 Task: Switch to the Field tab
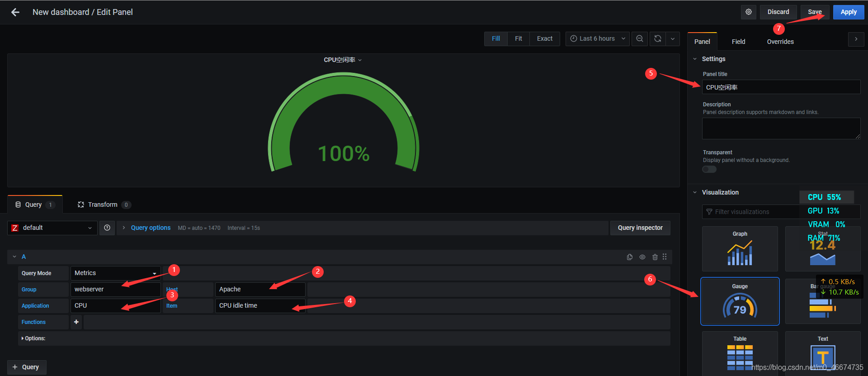[x=738, y=42]
